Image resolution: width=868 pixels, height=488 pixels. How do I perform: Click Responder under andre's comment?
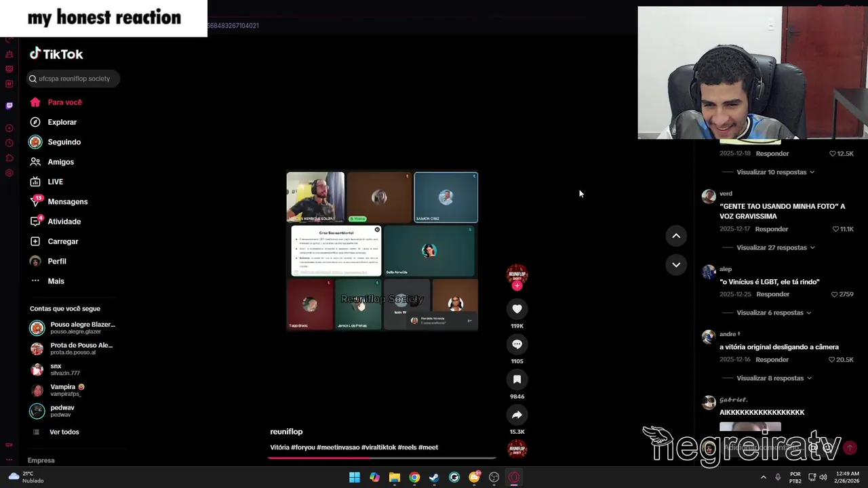(772, 360)
